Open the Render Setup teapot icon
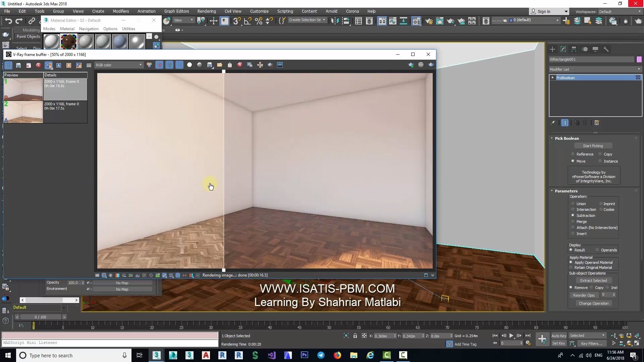 pyautogui.click(x=429, y=21)
